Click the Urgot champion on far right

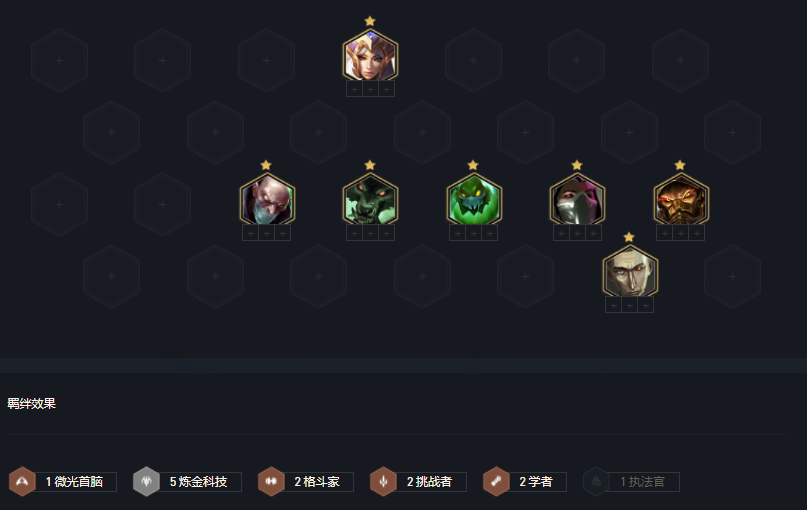681,200
